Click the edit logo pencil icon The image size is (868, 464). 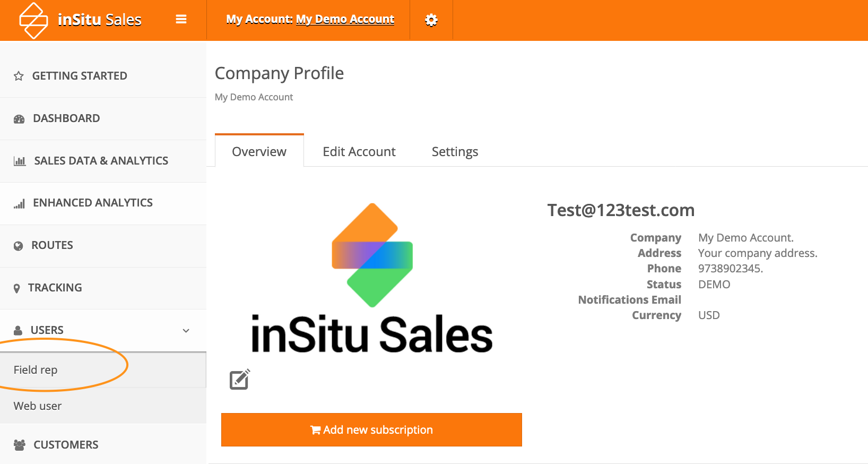click(240, 380)
